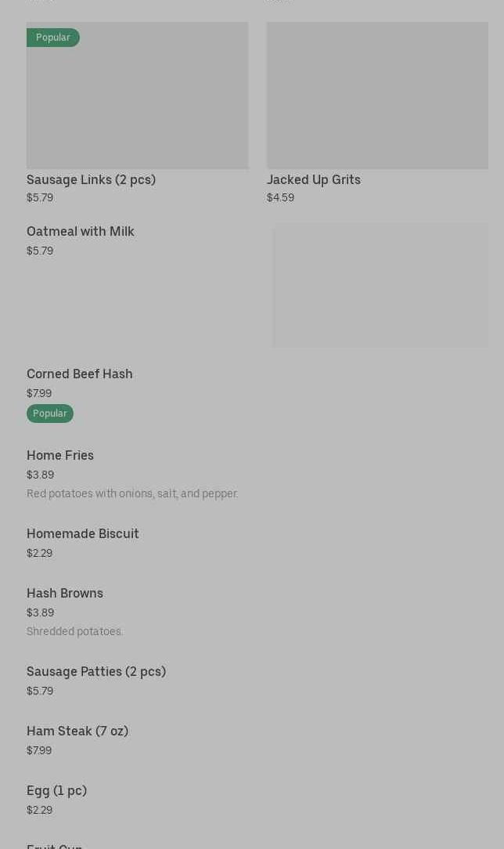Click the $4.59 Jacked Up Grits price
The height and width of the screenshot is (849, 504).
click(x=280, y=197)
